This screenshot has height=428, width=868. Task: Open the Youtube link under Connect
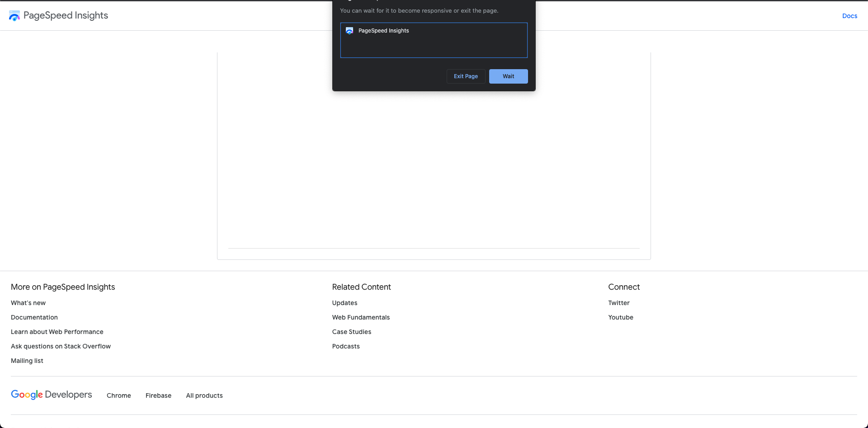620,317
